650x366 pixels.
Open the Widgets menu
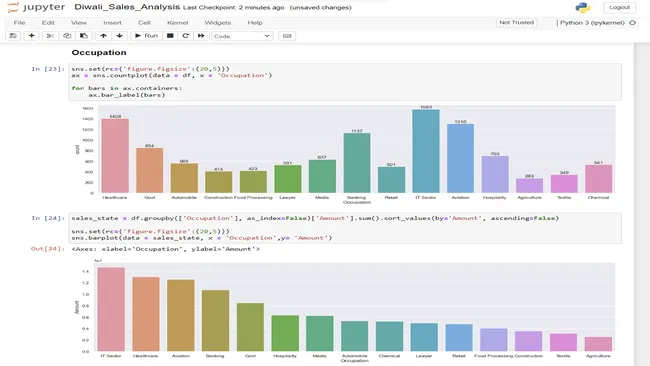click(218, 23)
